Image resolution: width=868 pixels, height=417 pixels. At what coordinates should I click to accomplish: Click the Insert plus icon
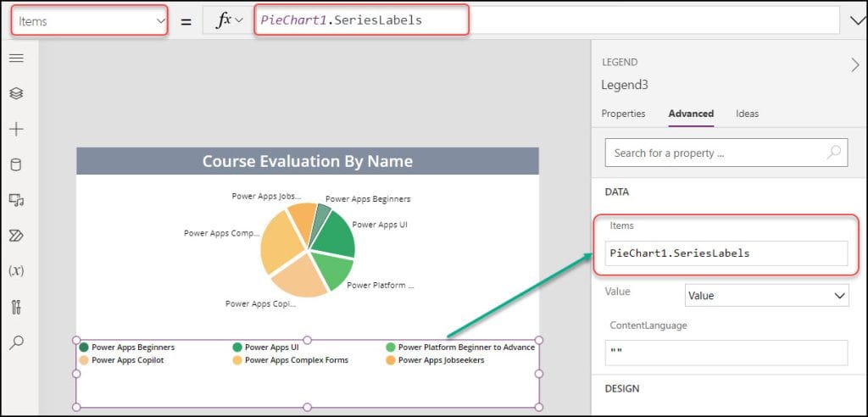coord(17,129)
